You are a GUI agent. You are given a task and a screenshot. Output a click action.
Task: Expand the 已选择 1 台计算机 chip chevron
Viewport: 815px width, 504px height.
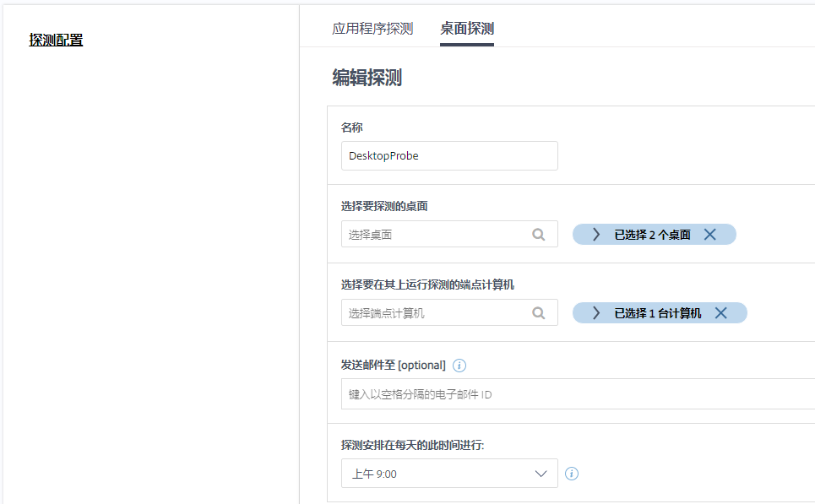pyautogui.click(x=596, y=313)
